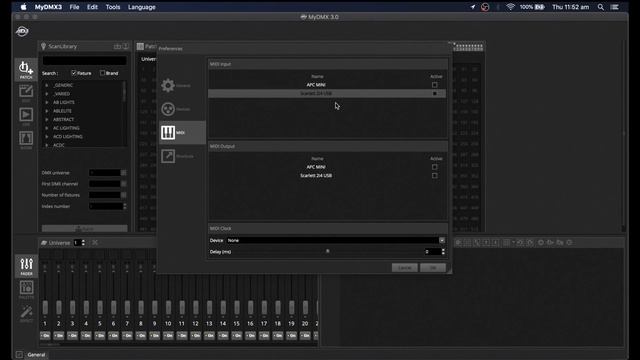
Task: Open the macOS Apple menu
Action: [x=24, y=7]
